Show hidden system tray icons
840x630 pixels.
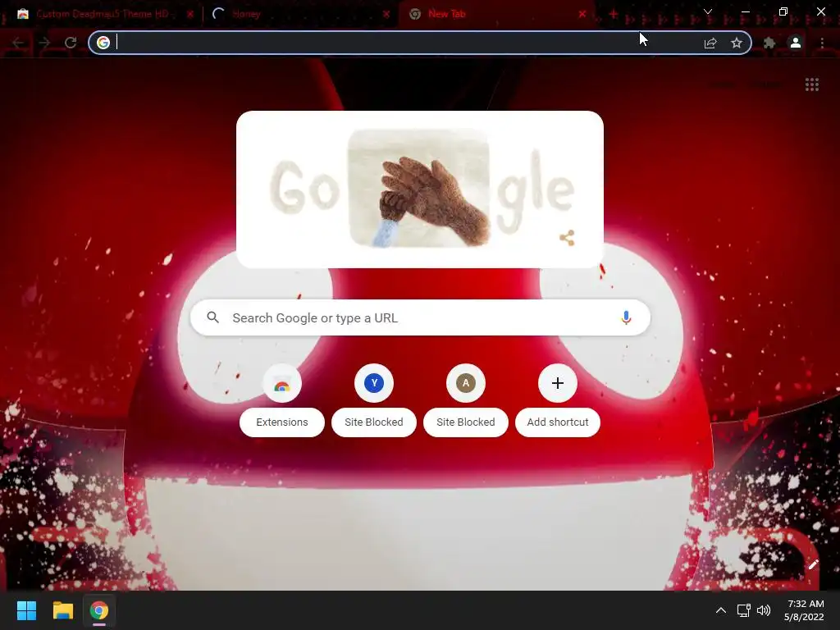pyautogui.click(x=721, y=610)
